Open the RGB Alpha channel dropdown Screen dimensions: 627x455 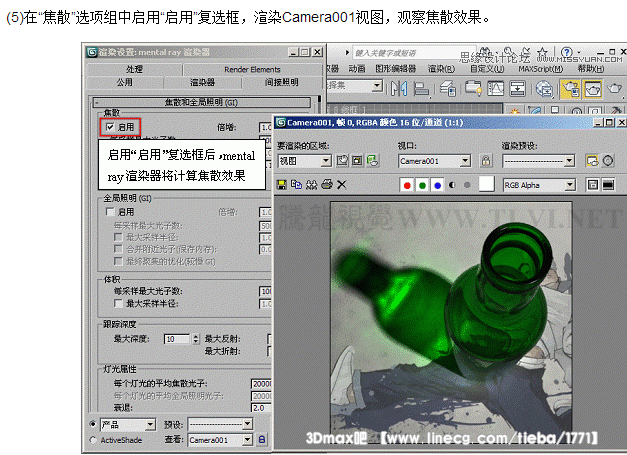click(539, 185)
